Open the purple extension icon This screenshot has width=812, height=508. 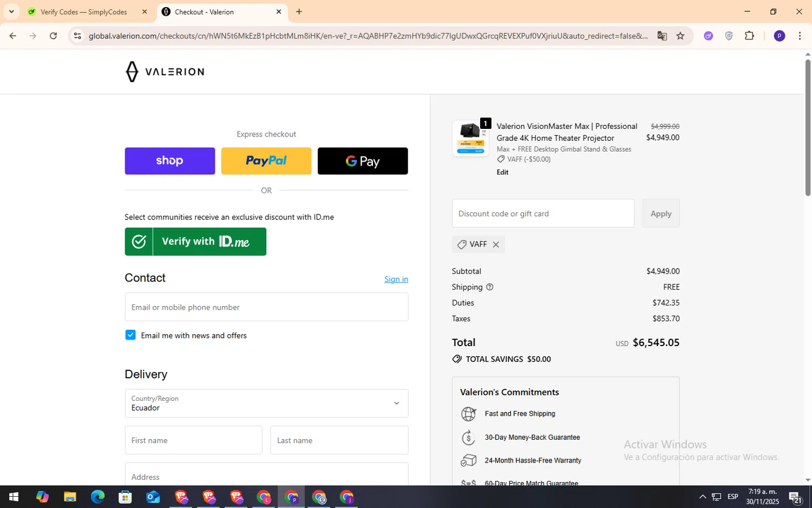[x=708, y=36]
